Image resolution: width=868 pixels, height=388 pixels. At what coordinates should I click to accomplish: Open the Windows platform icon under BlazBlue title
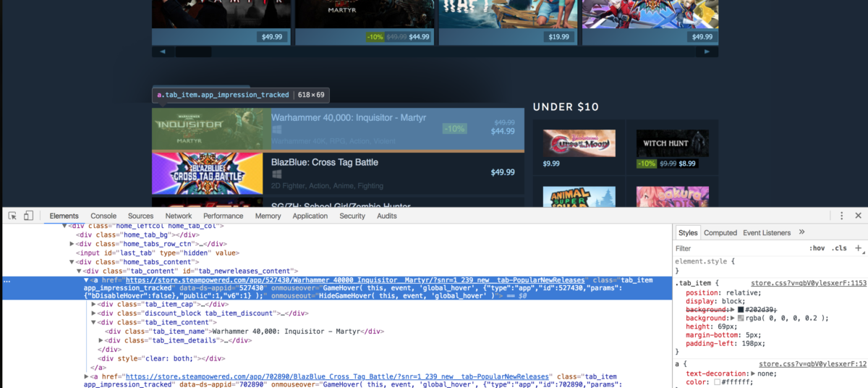276,174
